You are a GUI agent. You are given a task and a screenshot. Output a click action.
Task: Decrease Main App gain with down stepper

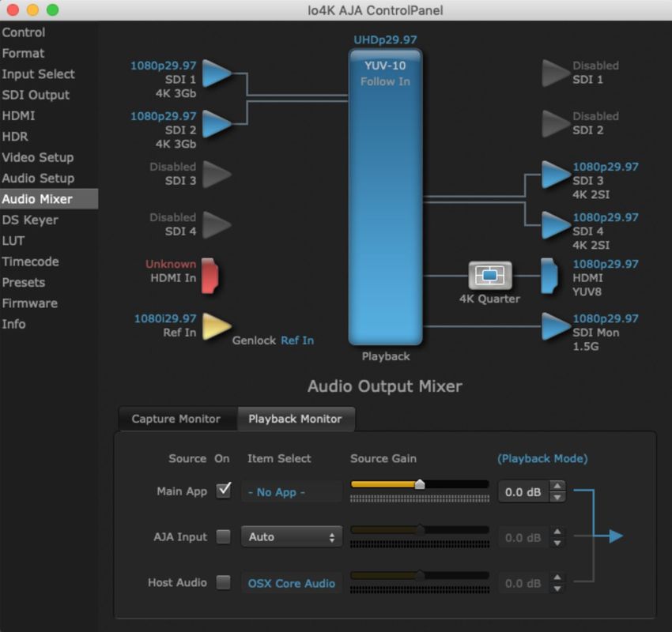point(557,497)
